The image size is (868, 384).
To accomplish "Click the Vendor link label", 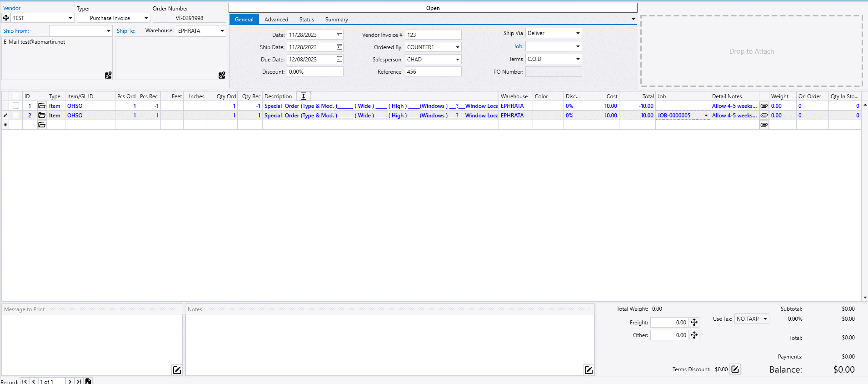I will click(x=12, y=8).
